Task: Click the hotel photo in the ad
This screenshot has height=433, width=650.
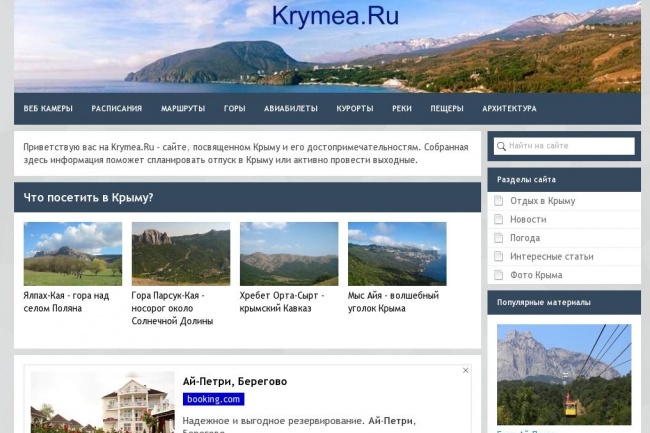Action: coord(102,402)
